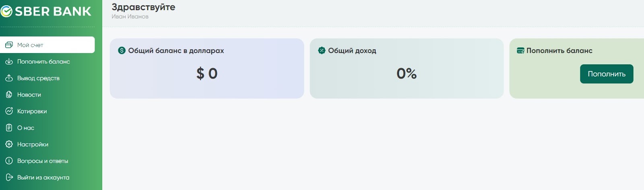The image size is (644, 190).
Task: Open the Котировки section
Action: [32, 111]
